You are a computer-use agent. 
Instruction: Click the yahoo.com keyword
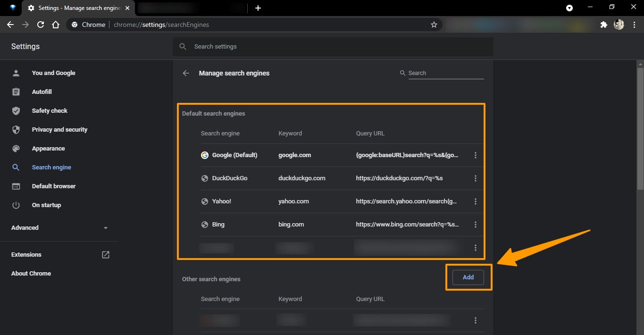point(293,201)
